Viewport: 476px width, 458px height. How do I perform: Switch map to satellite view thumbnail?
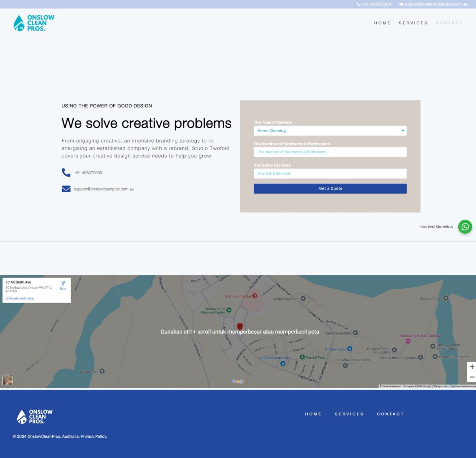tap(8, 380)
